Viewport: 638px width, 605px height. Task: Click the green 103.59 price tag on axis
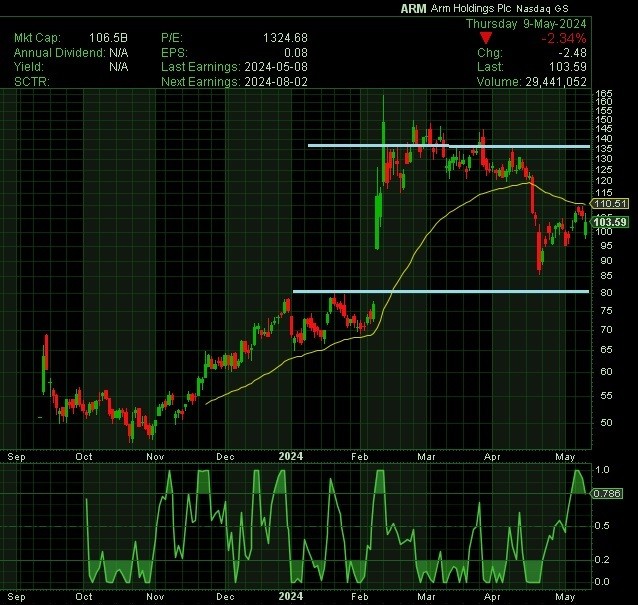coord(610,222)
